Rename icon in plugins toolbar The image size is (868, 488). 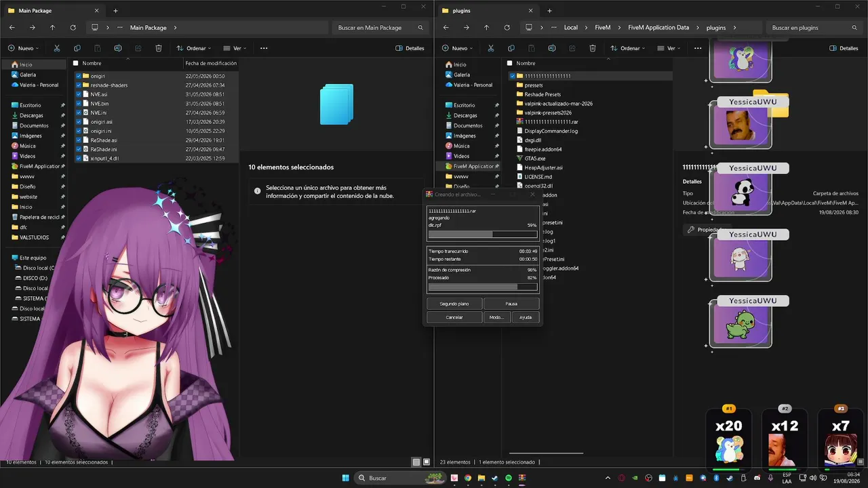pos(552,48)
